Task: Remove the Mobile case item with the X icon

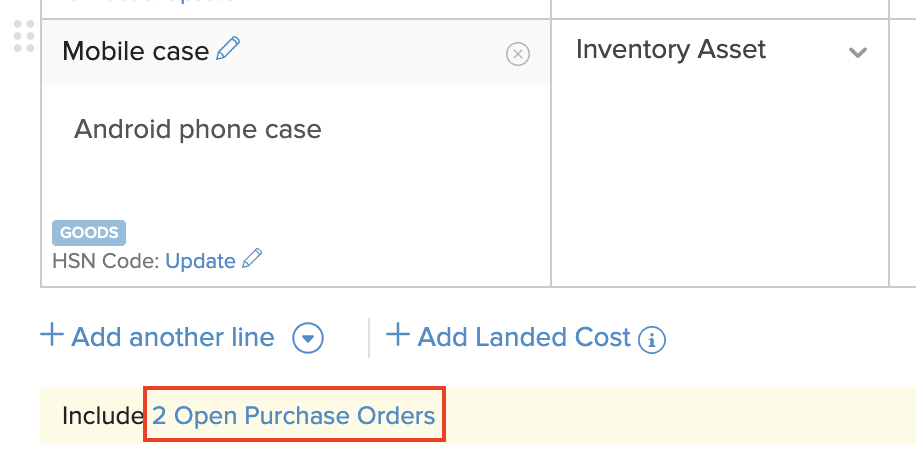Action: point(518,54)
